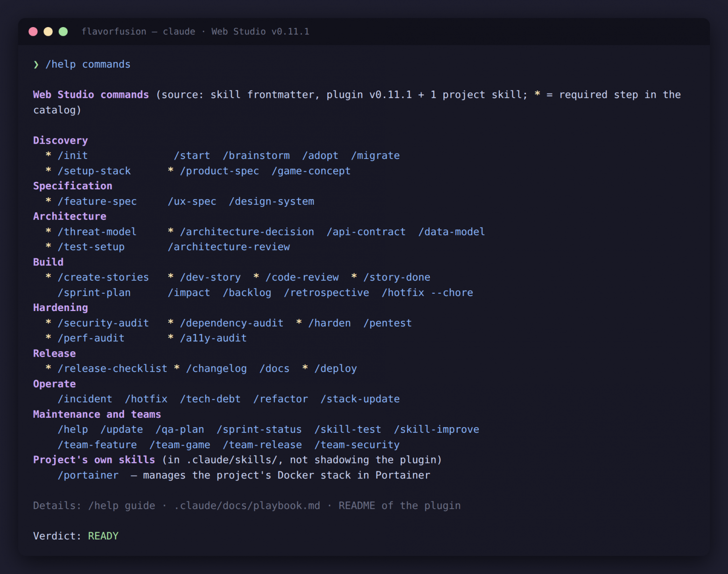The image size is (728, 574).
Task: Select the /migrate command
Action: (x=375, y=156)
